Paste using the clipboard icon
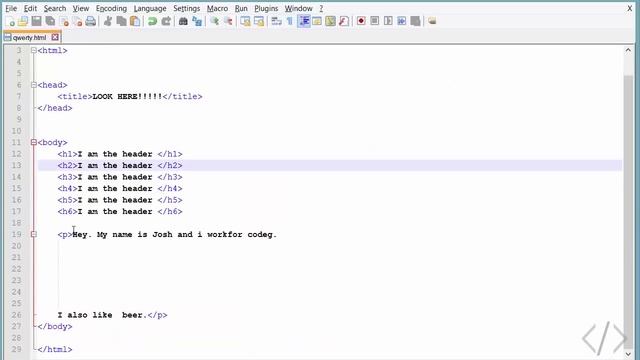The image size is (640, 360). point(135,21)
